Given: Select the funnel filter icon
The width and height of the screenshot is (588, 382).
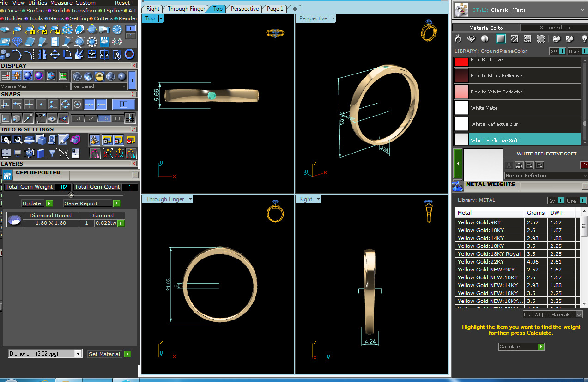Looking at the screenshot, I should [x=52, y=153].
